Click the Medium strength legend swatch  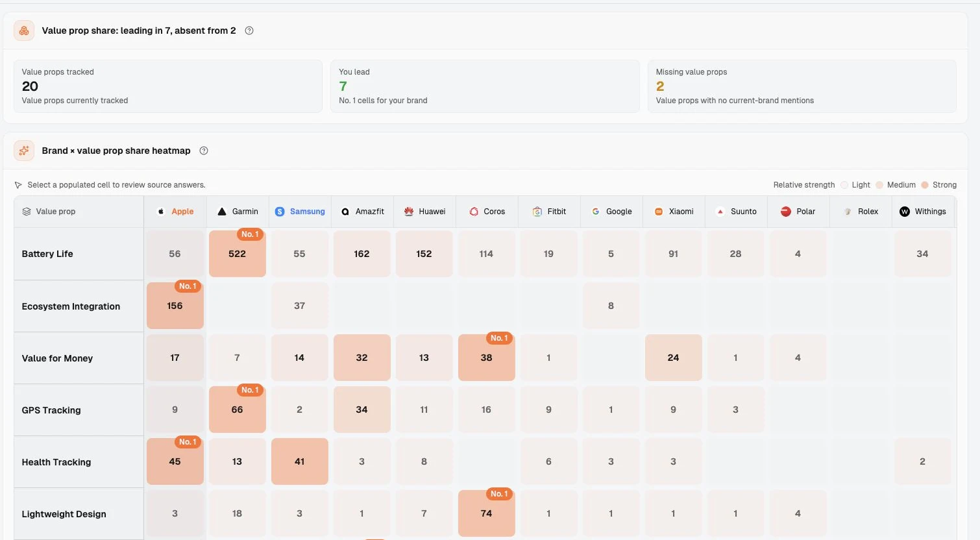879,185
